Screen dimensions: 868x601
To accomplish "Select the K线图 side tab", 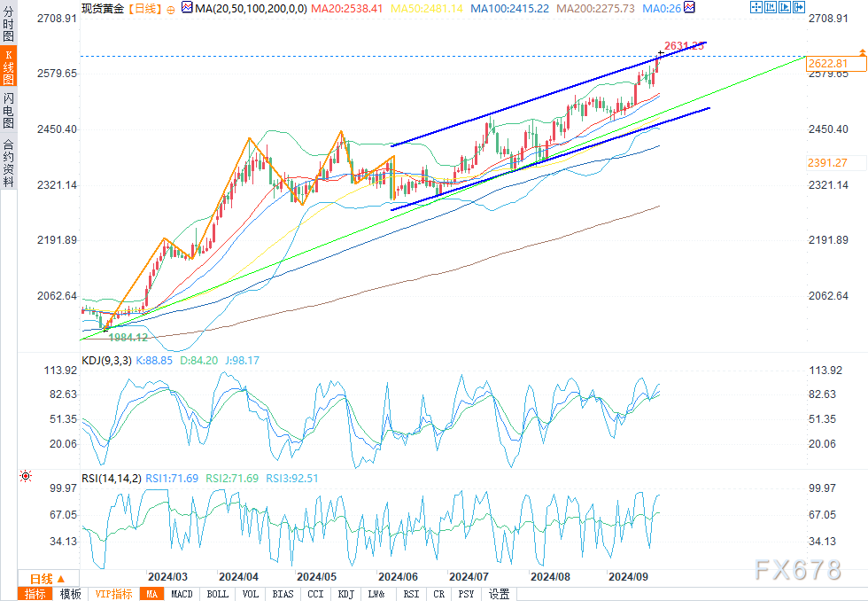I will click(x=8, y=67).
